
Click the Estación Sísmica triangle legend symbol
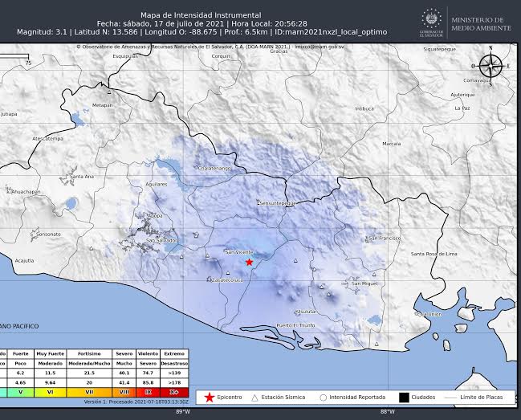tap(255, 398)
